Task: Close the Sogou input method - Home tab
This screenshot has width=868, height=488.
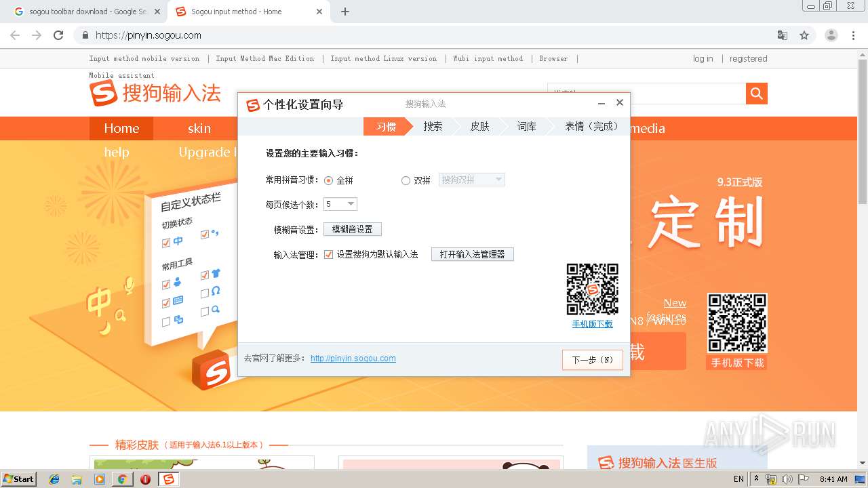Action: [319, 12]
